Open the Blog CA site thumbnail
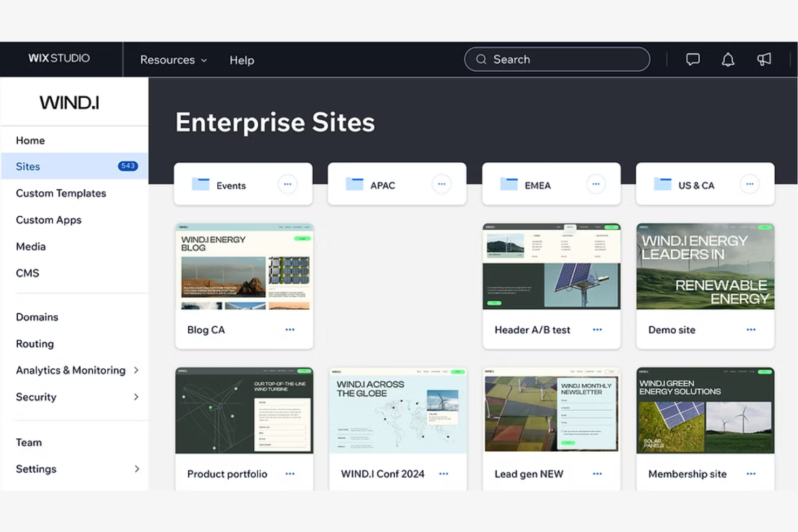This screenshot has width=798, height=532. click(x=244, y=267)
